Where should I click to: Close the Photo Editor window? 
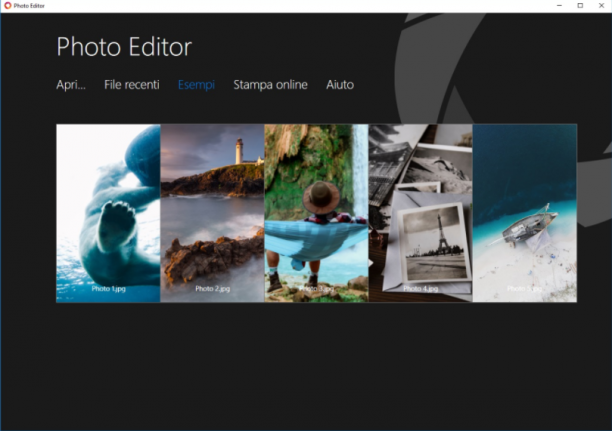point(601,5)
